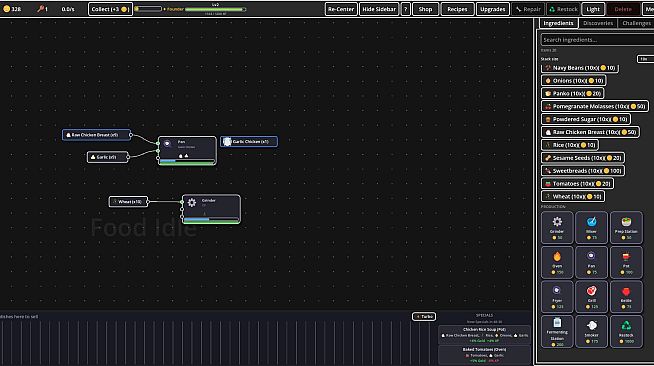Open the Chicken Rice Soup special
The width and height of the screenshot is (654, 366).
[x=484, y=335]
